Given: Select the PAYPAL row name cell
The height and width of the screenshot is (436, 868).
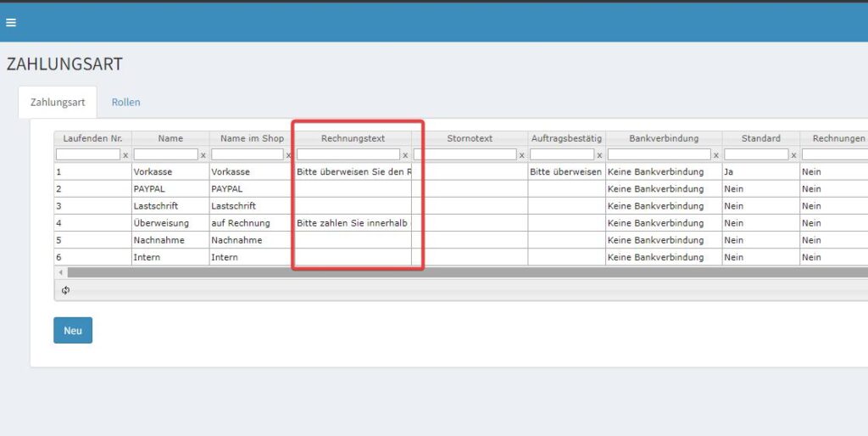Looking at the screenshot, I should point(170,189).
